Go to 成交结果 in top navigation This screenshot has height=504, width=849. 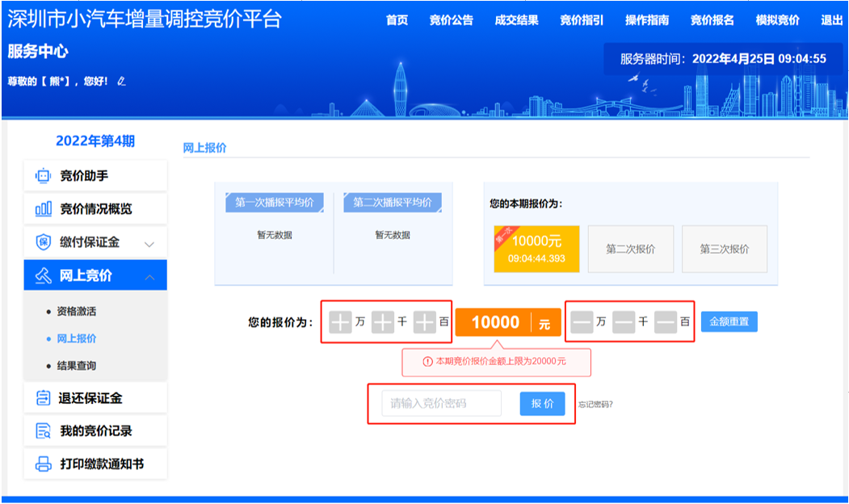[x=516, y=20]
